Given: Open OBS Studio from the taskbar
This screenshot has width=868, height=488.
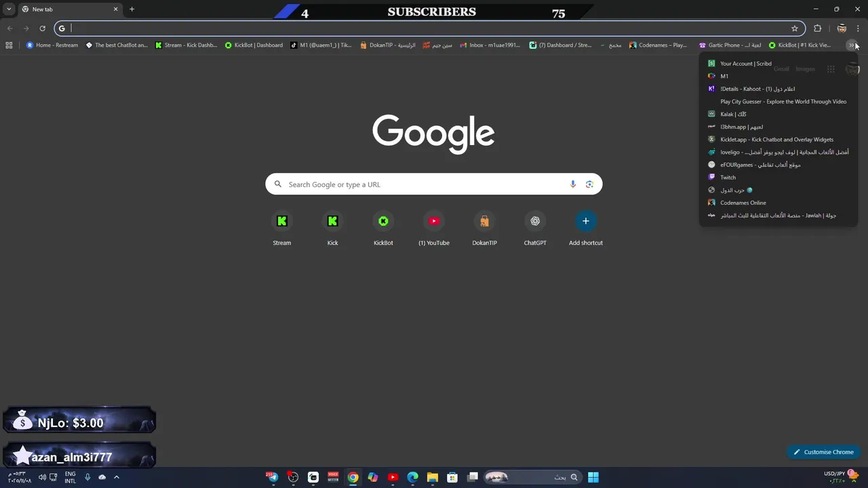Looking at the screenshot, I should point(293,477).
